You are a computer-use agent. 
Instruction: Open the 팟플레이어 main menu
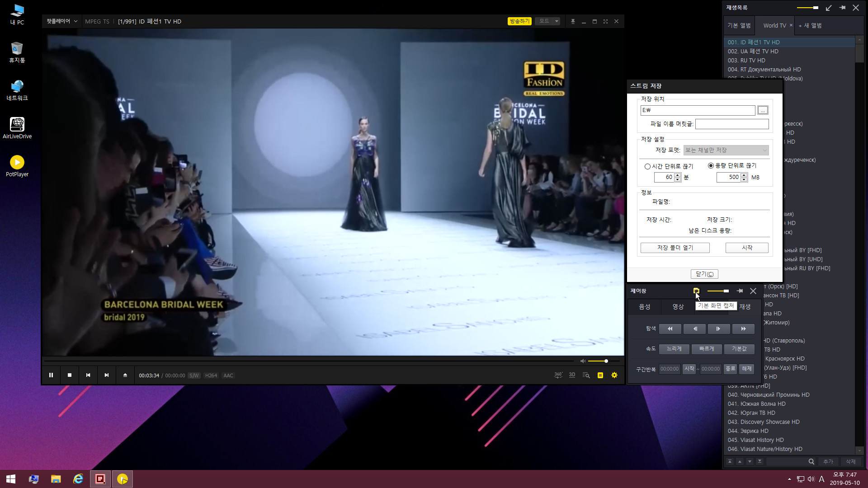[62, 21]
